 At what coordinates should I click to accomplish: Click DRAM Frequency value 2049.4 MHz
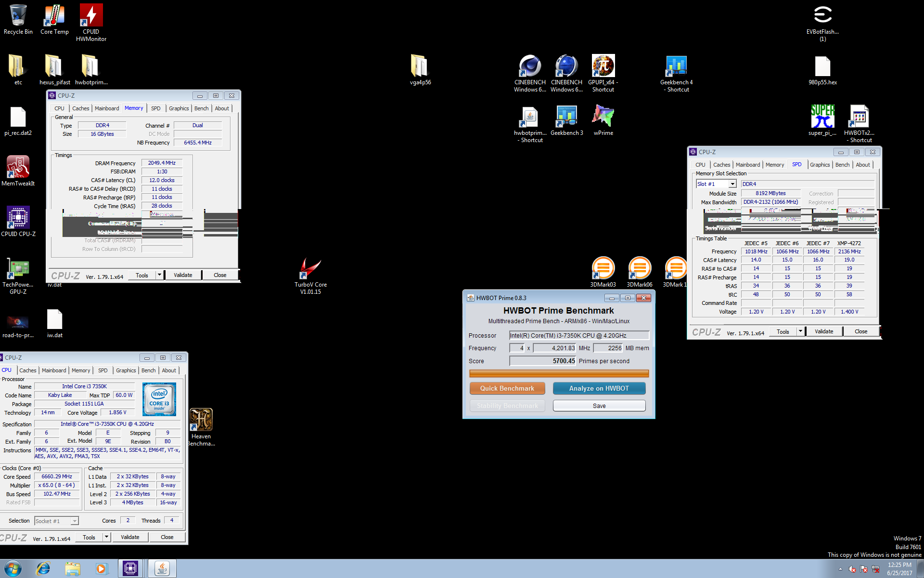coord(162,163)
